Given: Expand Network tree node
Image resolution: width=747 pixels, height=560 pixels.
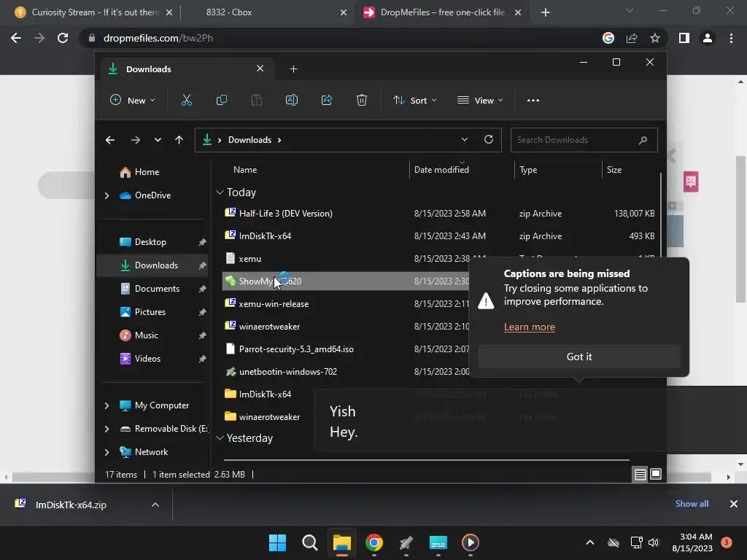Looking at the screenshot, I should (x=107, y=452).
